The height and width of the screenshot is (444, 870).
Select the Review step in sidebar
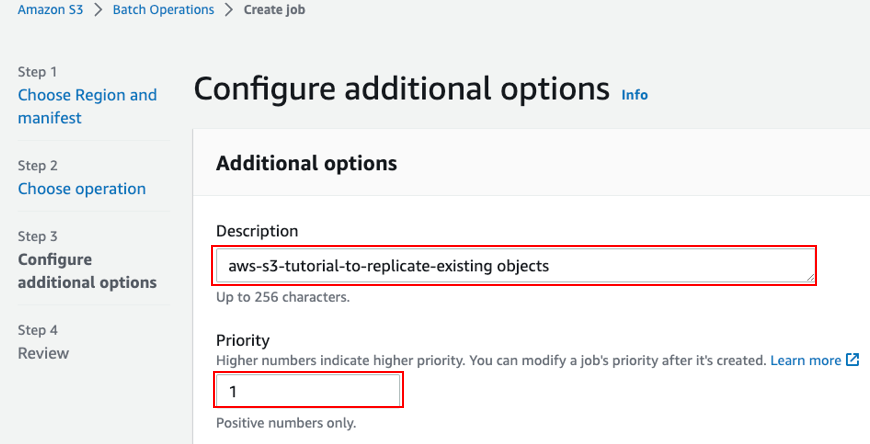(43, 353)
